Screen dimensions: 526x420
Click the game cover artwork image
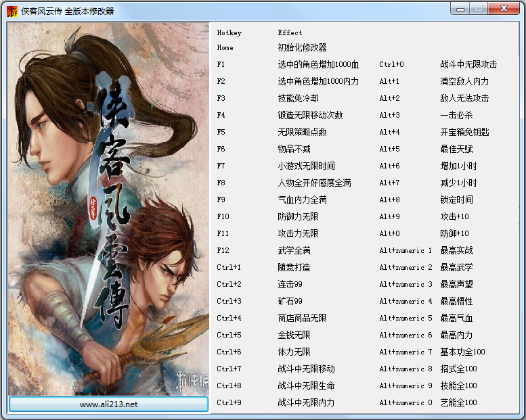point(108,208)
